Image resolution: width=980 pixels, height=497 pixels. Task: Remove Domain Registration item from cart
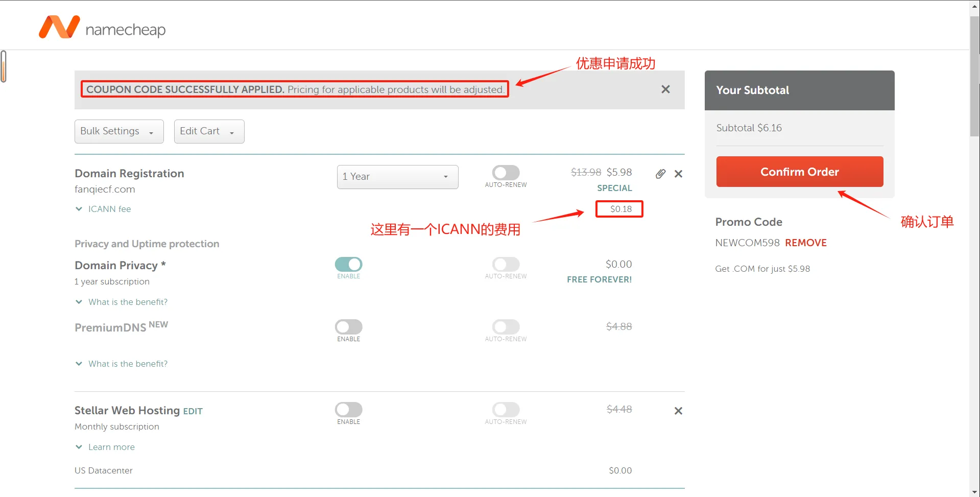pos(678,174)
